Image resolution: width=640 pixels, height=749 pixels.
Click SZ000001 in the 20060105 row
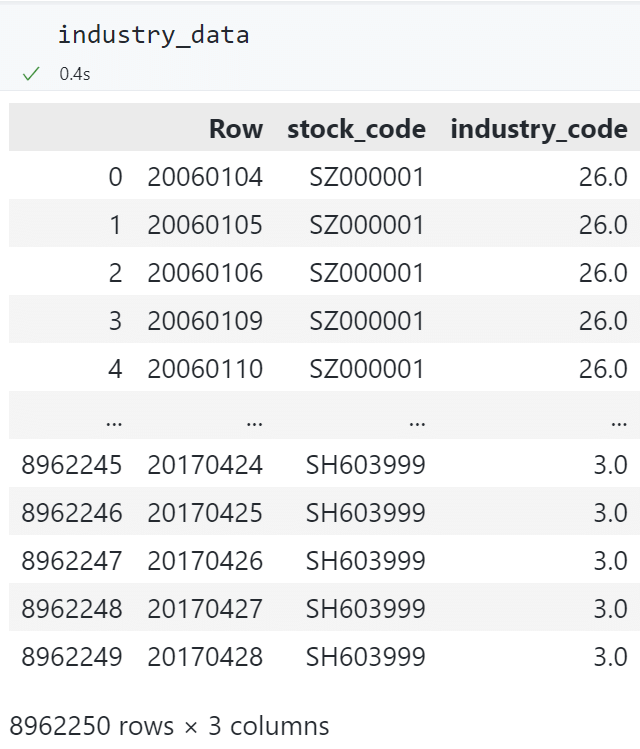365,225
